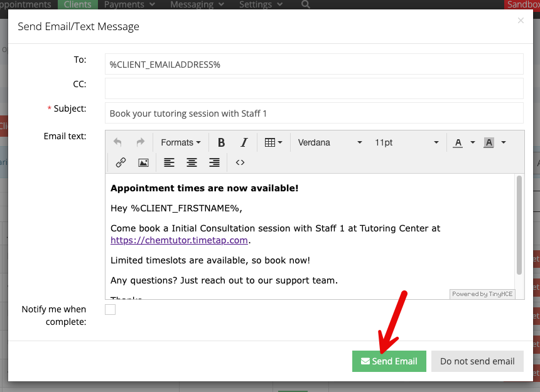Viewport: 540px width, 392px height.
Task: Align text center
Action: pyautogui.click(x=192, y=162)
